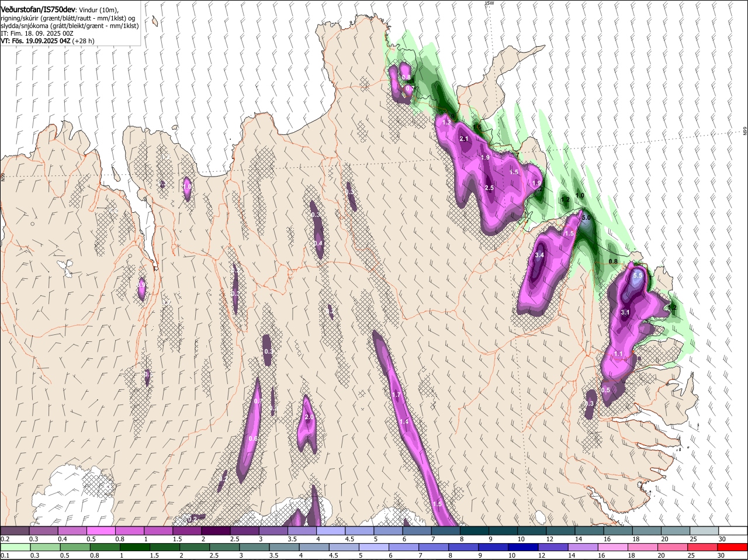This screenshot has width=748, height=560.
Task: Click the '(+28 h)' forecast offset text
Action: pyautogui.click(x=84, y=41)
